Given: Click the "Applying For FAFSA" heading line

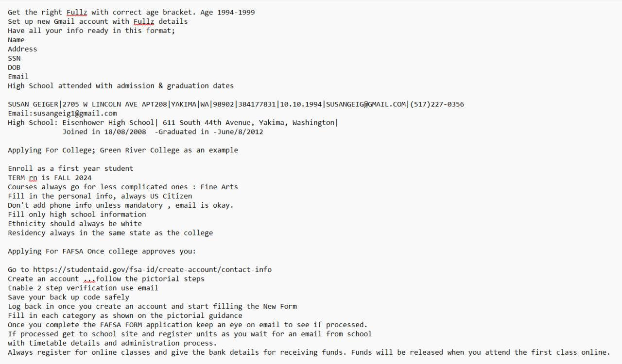Looking at the screenshot, I should pos(102,251).
